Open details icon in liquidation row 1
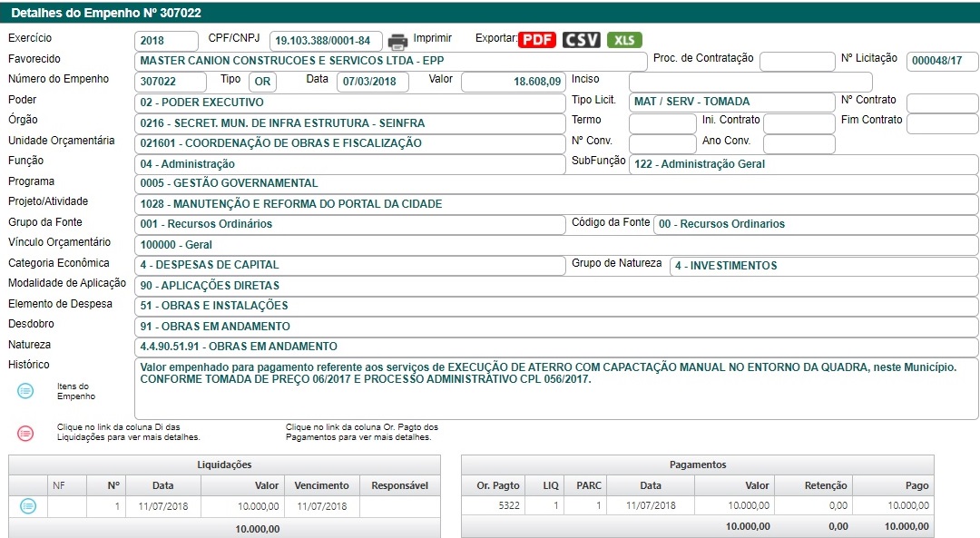980x538 pixels. pyautogui.click(x=28, y=506)
